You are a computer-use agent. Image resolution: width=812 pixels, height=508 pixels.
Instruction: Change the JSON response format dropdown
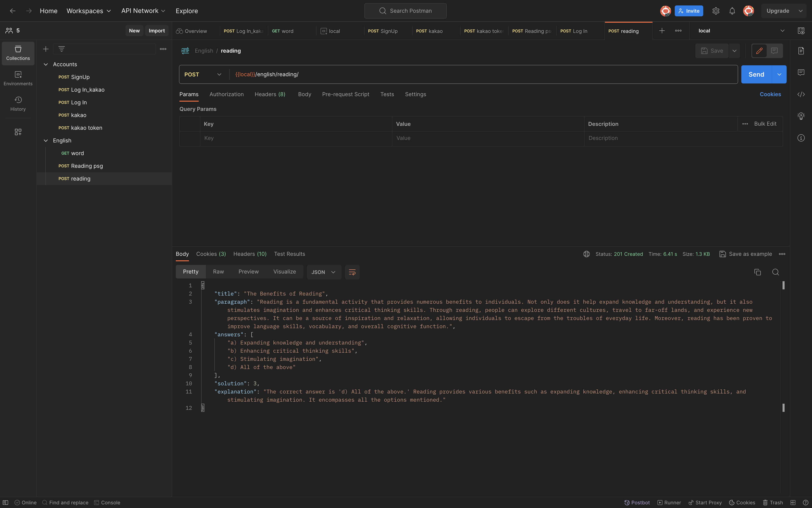pyautogui.click(x=324, y=272)
